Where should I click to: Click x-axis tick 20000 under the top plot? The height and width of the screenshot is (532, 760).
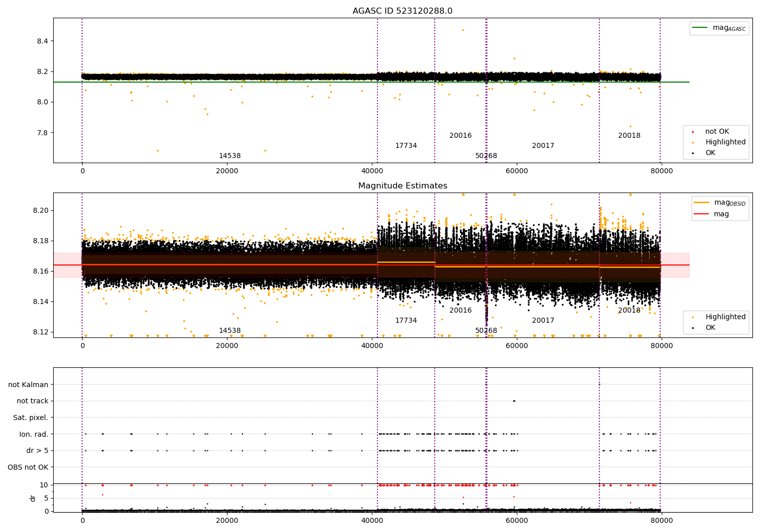pyautogui.click(x=227, y=171)
